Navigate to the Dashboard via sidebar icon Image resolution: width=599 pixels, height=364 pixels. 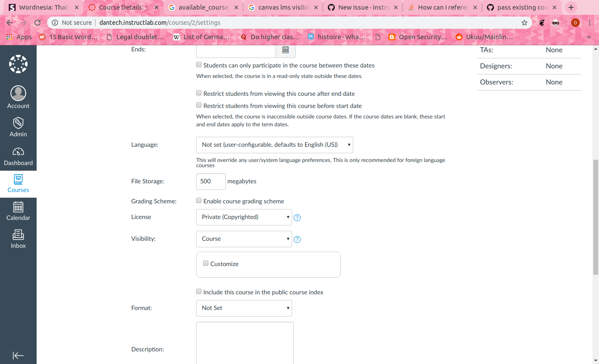(18, 155)
